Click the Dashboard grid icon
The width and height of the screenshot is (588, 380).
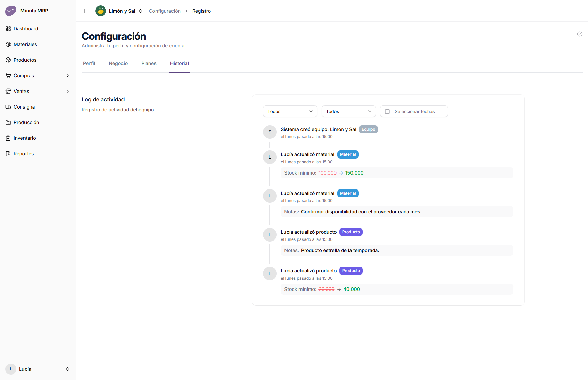(x=8, y=29)
